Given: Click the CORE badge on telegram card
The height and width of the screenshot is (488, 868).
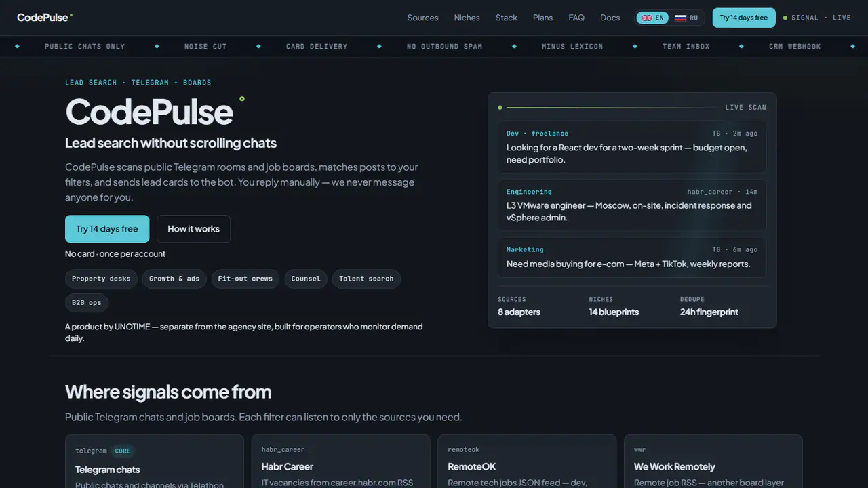Looking at the screenshot, I should click(123, 451).
